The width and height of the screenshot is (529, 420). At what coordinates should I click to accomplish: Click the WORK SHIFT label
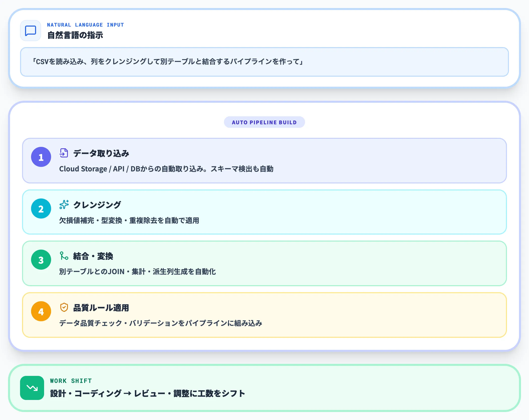tap(71, 381)
